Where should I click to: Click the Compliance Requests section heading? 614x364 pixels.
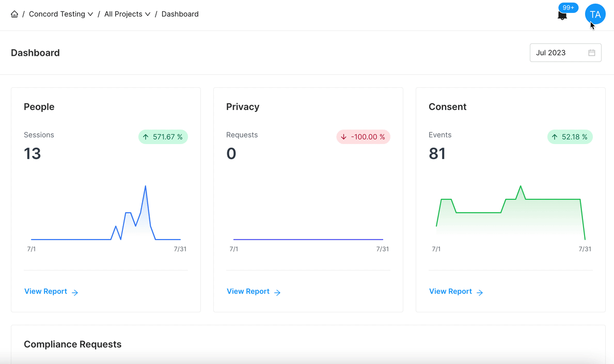[x=73, y=344]
